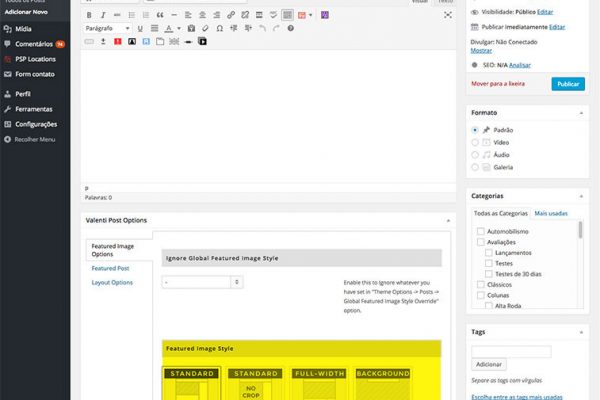Apply italic formatting in the editor toolbar
Screen dimensions: 600x400
pos(103,16)
